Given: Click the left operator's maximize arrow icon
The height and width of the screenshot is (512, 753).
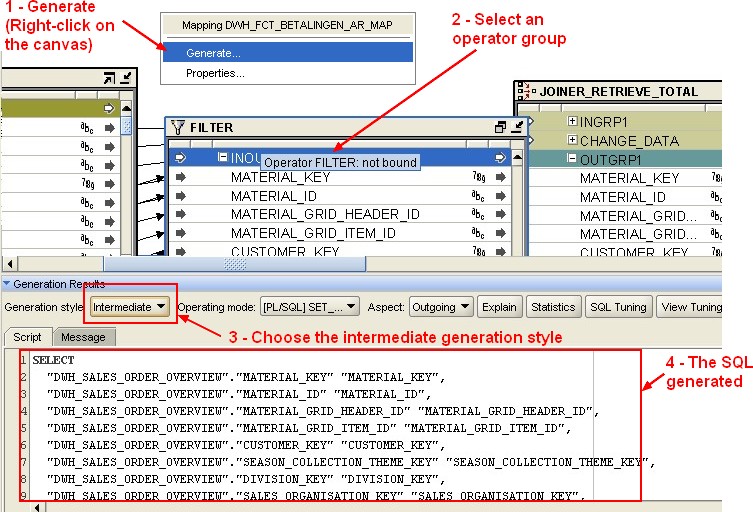Looking at the screenshot, I should tap(108, 78).
